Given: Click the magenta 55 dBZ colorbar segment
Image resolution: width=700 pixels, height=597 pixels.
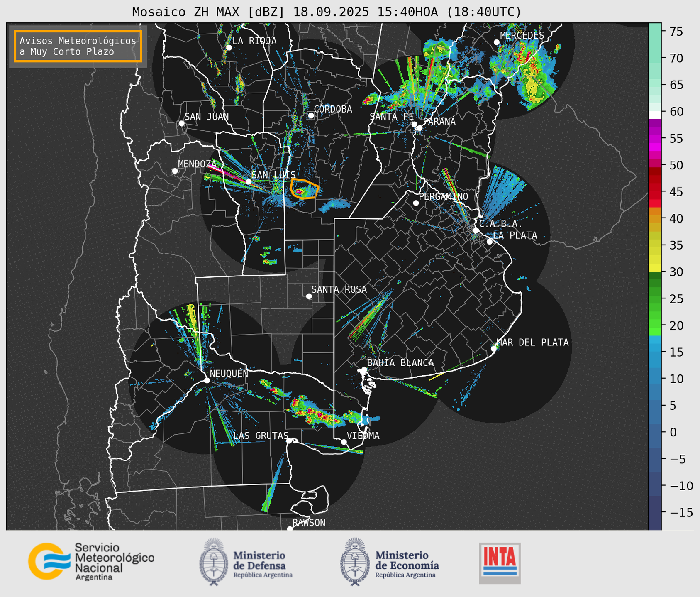Looking at the screenshot, I should click(x=655, y=139).
